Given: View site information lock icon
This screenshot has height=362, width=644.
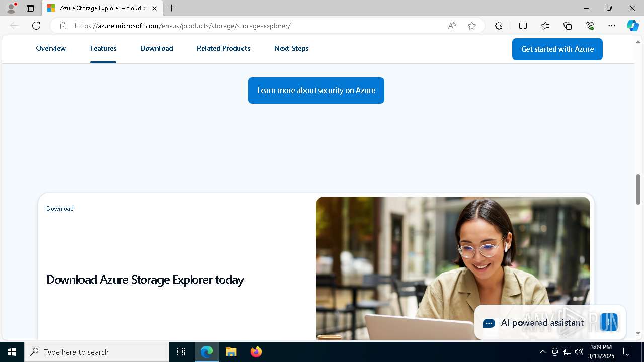Looking at the screenshot, I should click(63, 26).
